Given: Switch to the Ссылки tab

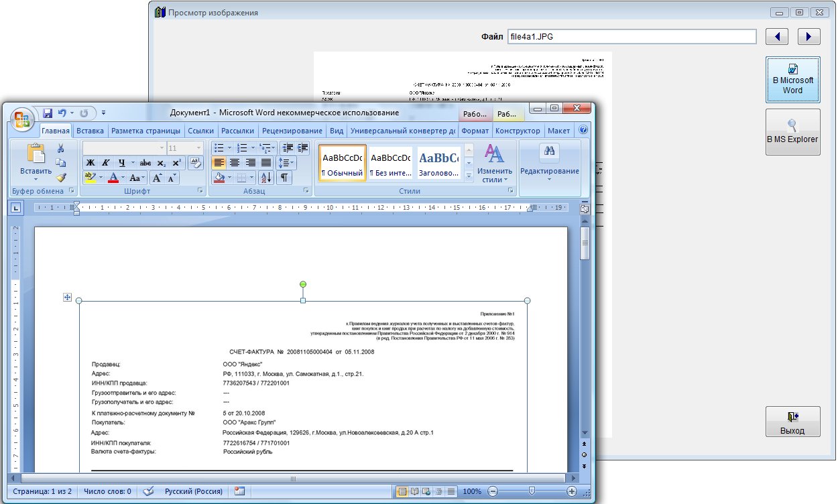Looking at the screenshot, I should coord(200,131).
